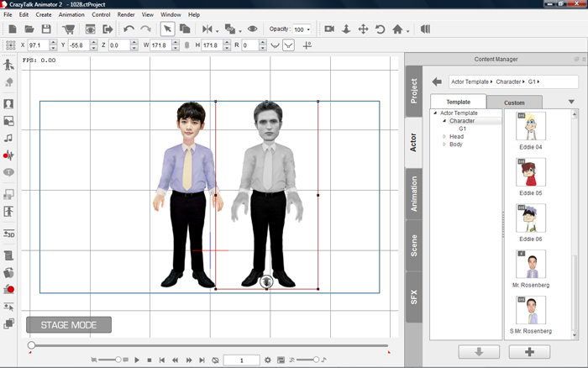Click the rotate camera icon
The image size is (588, 368).
[x=380, y=29]
